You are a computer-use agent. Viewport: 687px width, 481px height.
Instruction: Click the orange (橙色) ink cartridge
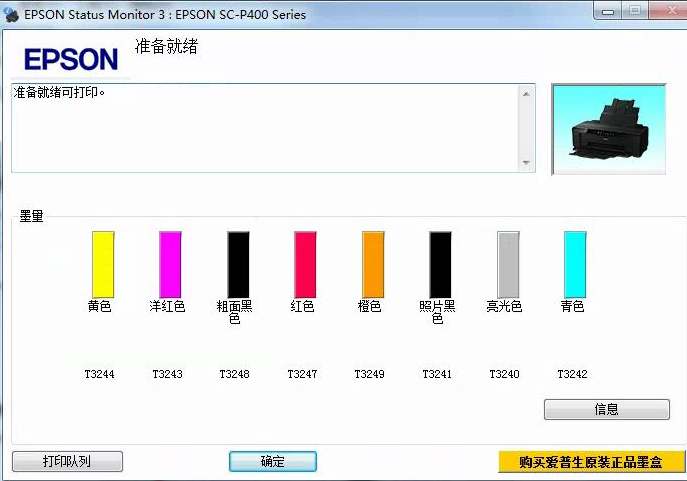pos(373,264)
